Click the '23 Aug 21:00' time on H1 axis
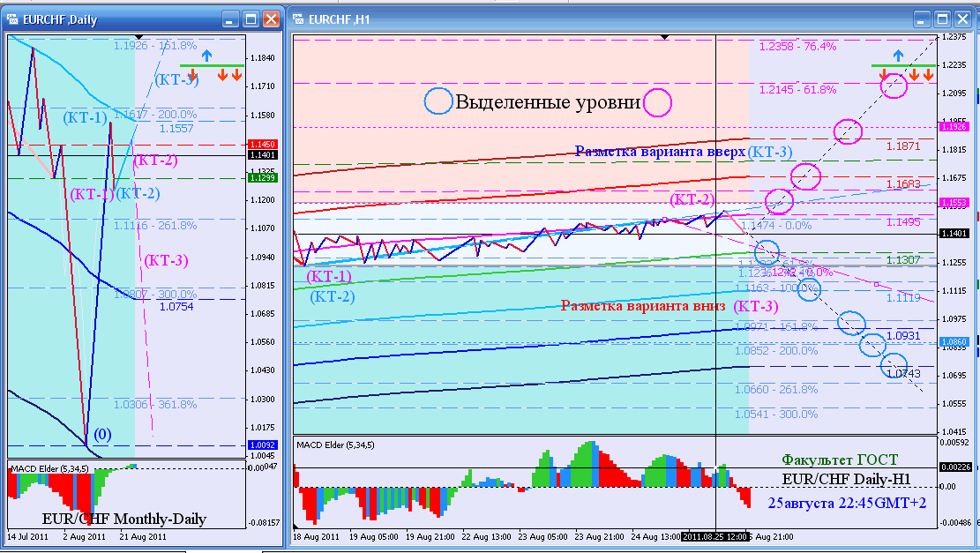 coord(600,537)
